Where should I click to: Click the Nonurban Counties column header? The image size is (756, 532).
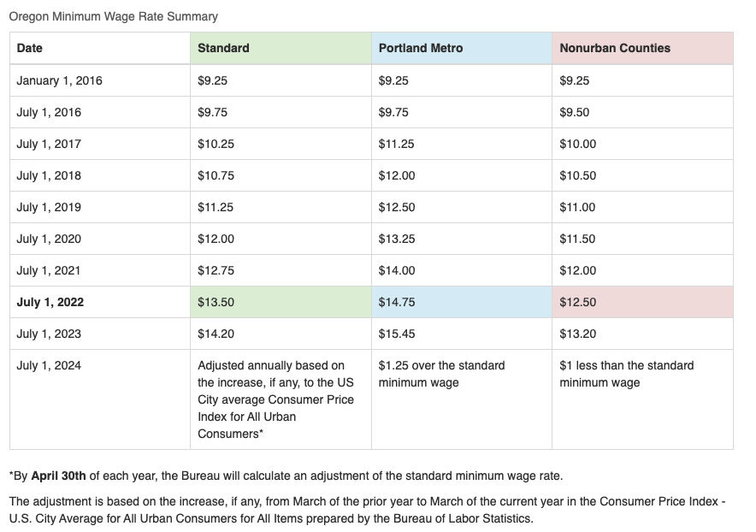click(643, 48)
